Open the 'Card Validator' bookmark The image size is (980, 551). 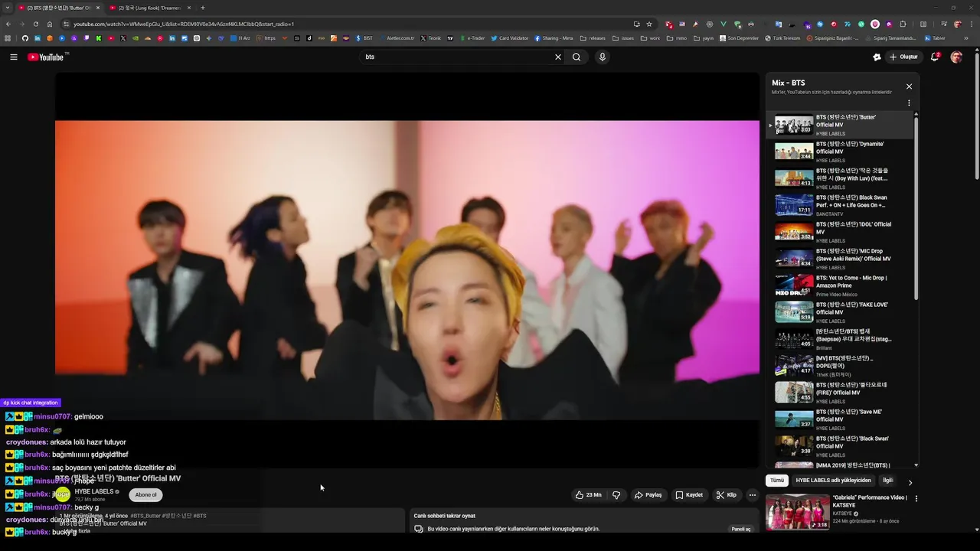510,38
